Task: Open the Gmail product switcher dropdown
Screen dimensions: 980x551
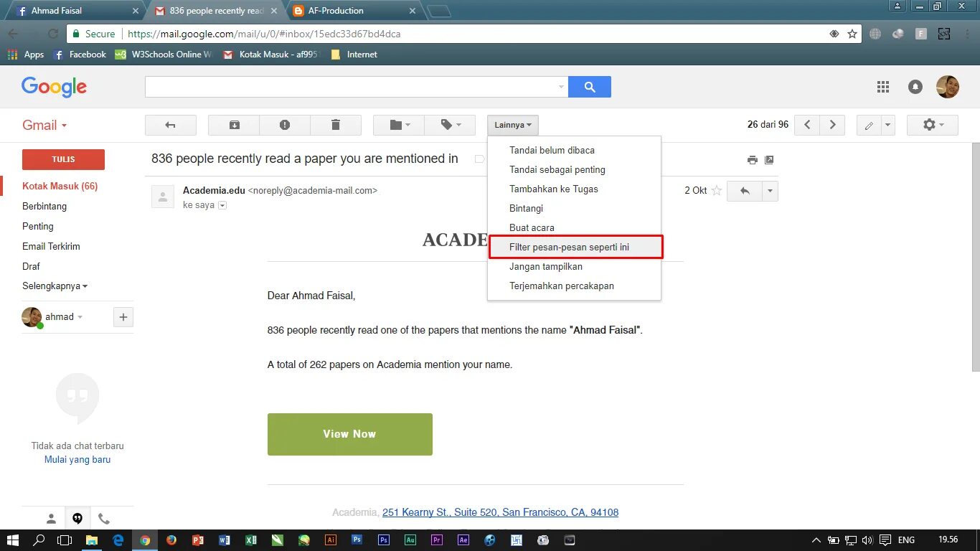Action: pos(44,125)
